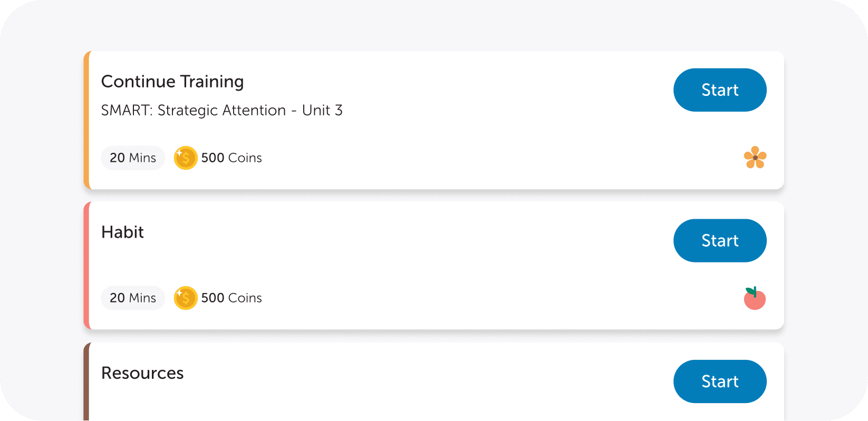
Task: Click the brown accent stripe on Resources card
Action: click(87, 381)
